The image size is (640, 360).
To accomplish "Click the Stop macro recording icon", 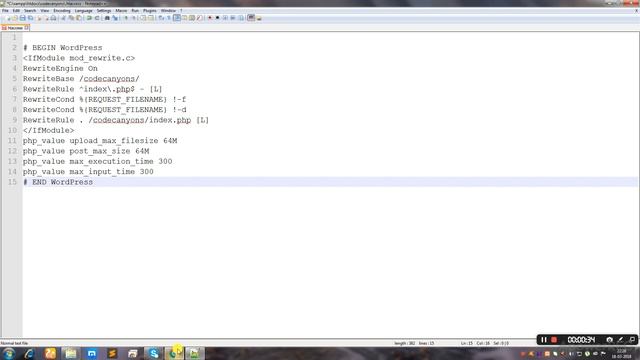I will click(217, 18).
